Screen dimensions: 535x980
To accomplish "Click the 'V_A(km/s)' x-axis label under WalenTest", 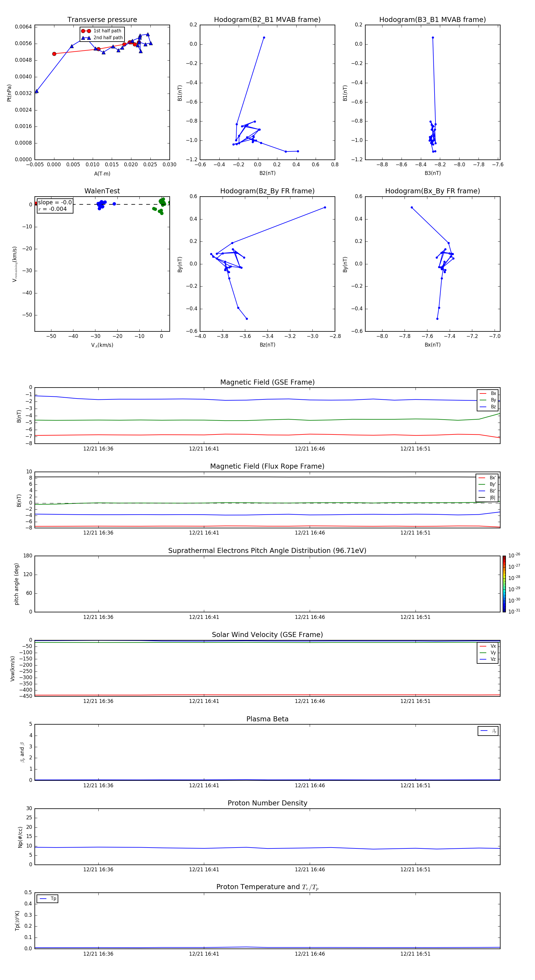I will click(102, 345).
